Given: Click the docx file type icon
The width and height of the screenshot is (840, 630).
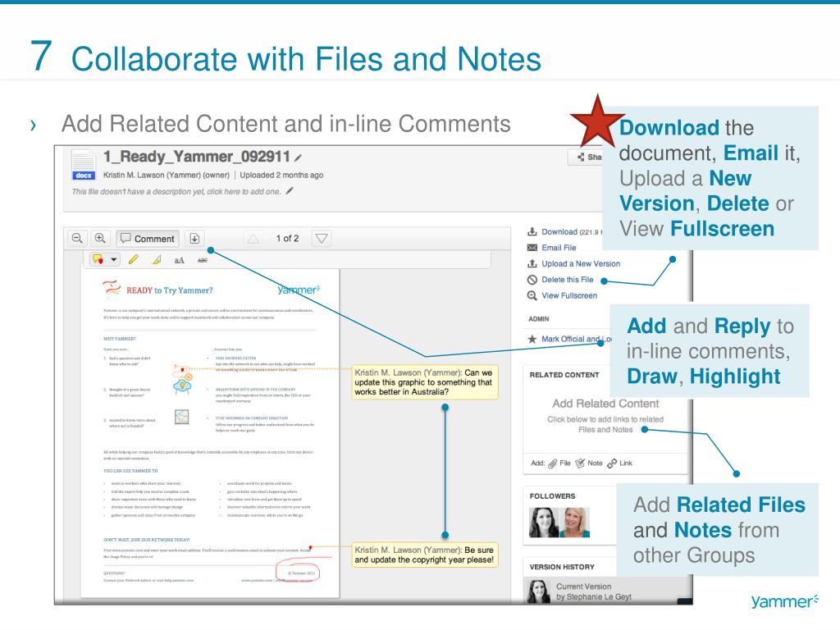Looking at the screenshot, I should (83, 164).
